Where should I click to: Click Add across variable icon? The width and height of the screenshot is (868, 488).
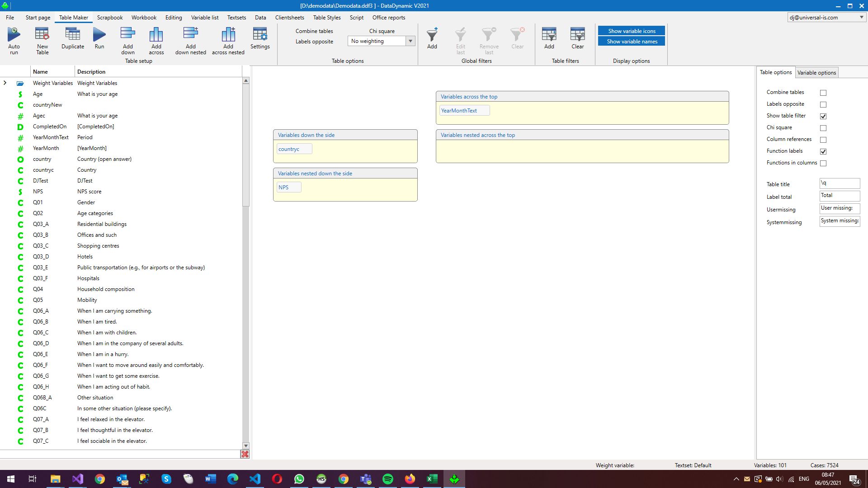(x=156, y=35)
